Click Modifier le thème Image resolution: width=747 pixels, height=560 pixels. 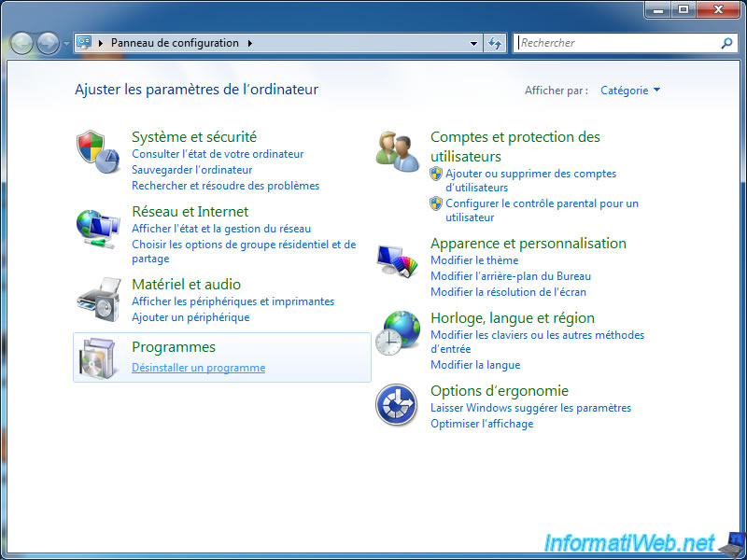click(x=474, y=260)
